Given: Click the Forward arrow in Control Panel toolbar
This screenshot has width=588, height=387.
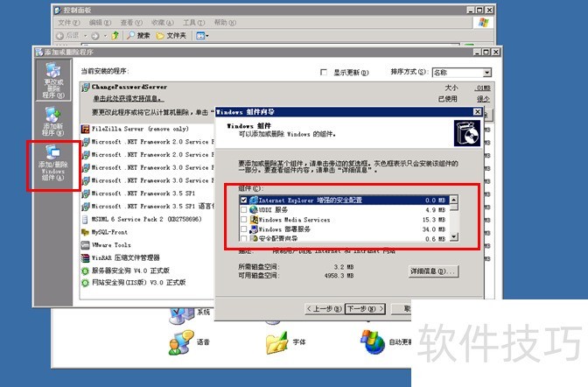Looking at the screenshot, I should pos(95,36).
